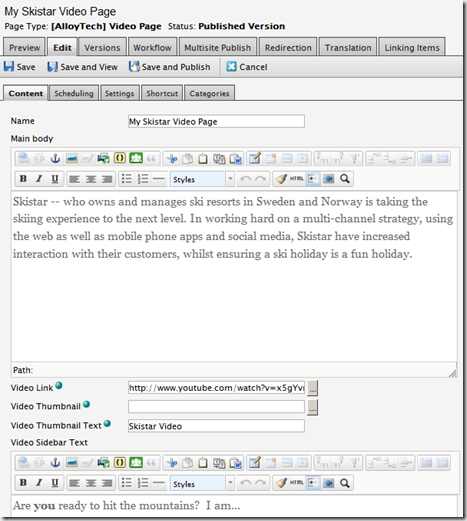Click browse button next to Video Link
The height and width of the screenshot is (521, 467).
pyautogui.click(x=312, y=388)
